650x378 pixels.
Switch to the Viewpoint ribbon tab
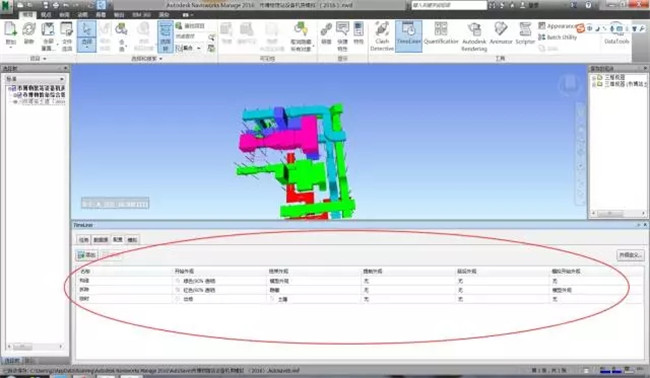(46, 15)
